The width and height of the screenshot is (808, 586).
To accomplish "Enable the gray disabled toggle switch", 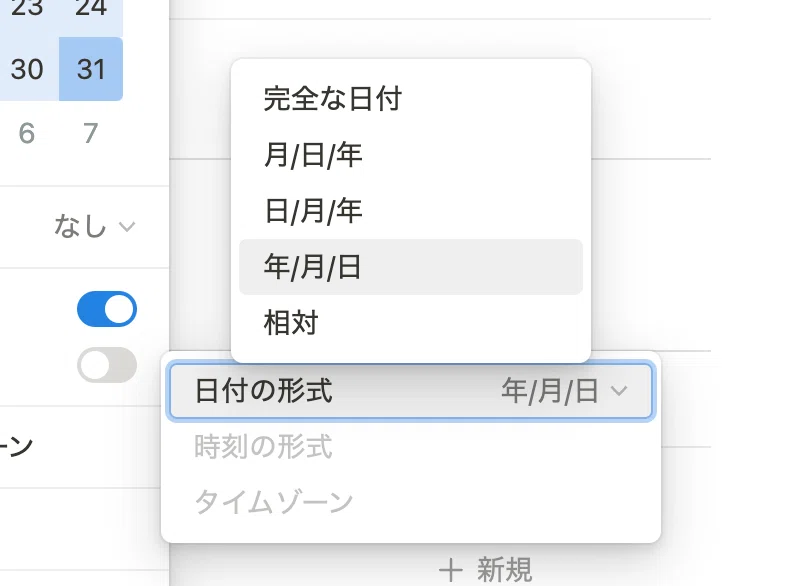I will click(x=107, y=365).
